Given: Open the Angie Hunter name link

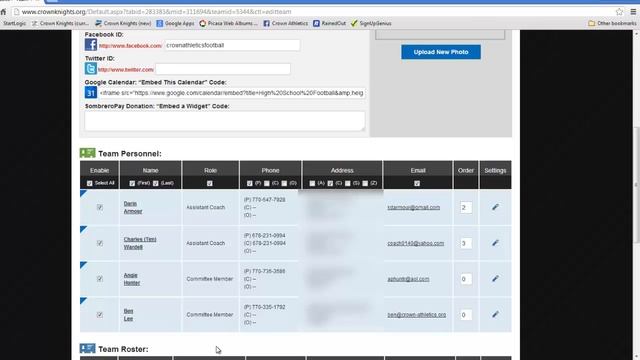Looking at the screenshot, I should tap(132, 278).
